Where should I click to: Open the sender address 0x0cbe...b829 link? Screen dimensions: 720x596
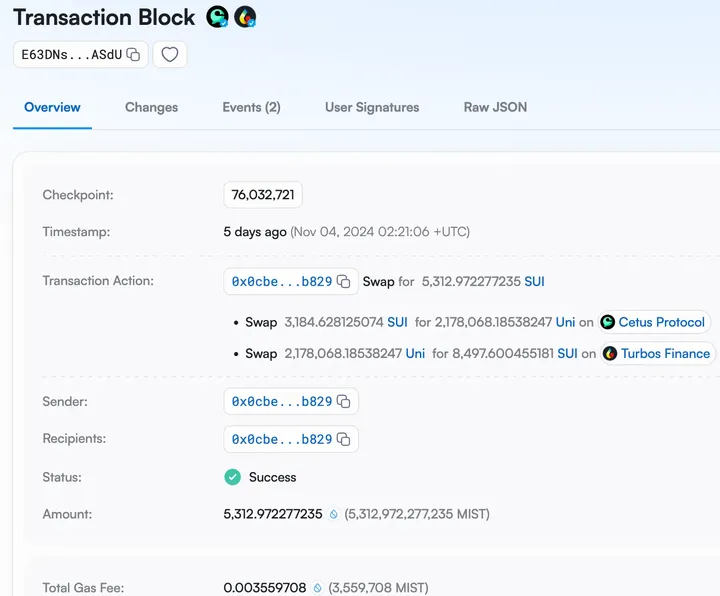[281, 402]
